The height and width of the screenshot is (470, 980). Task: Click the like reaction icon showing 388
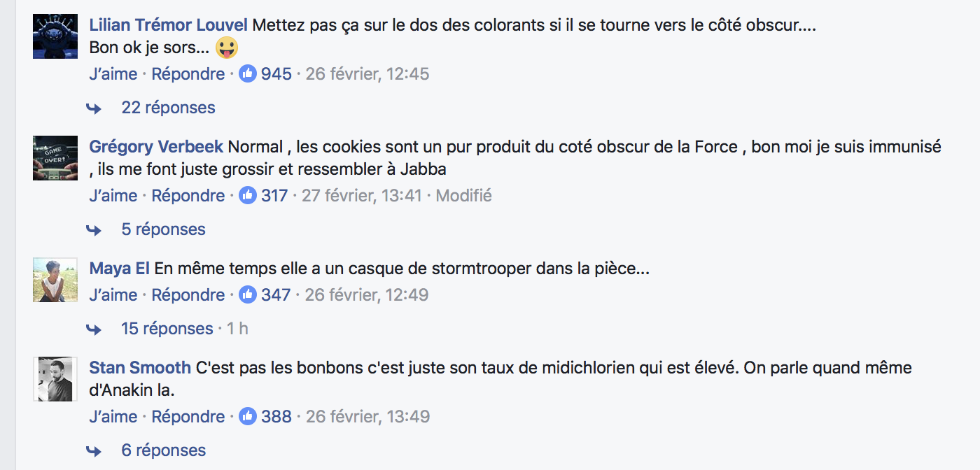248,416
